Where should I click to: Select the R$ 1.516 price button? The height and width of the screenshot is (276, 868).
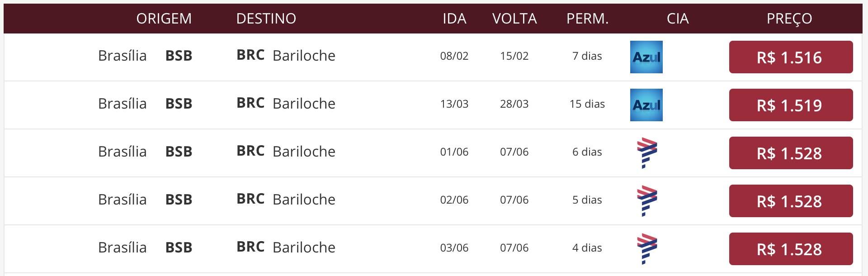(791, 57)
